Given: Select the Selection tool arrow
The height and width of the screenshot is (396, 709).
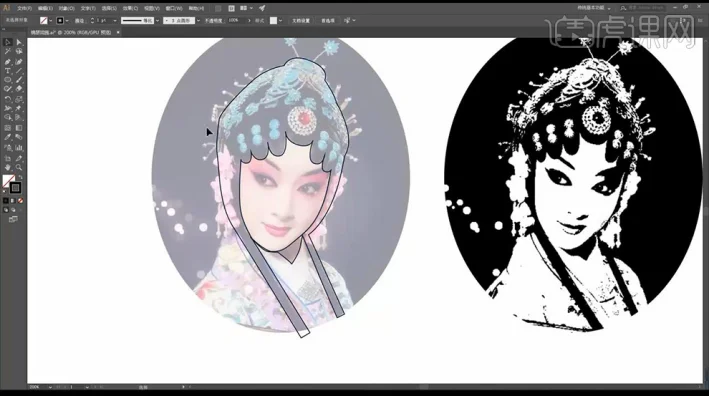Looking at the screenshot, I should click(x=8, y=42).
